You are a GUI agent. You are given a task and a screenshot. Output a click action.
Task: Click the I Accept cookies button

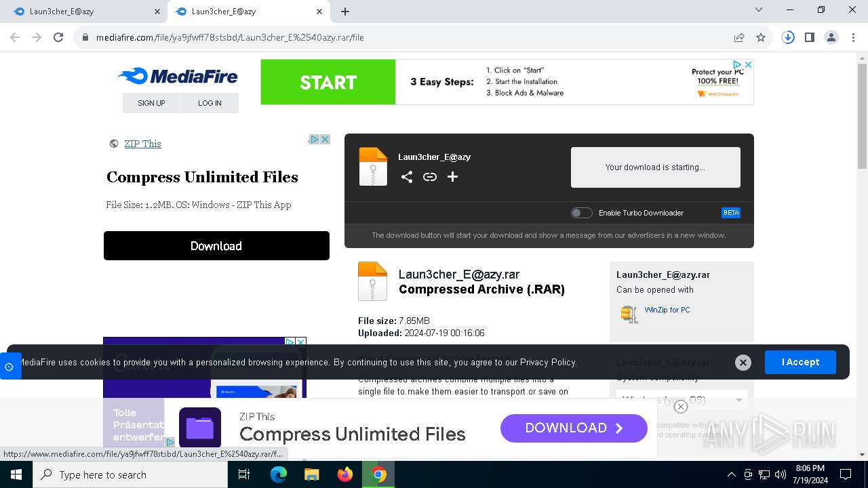pos(800,362)
